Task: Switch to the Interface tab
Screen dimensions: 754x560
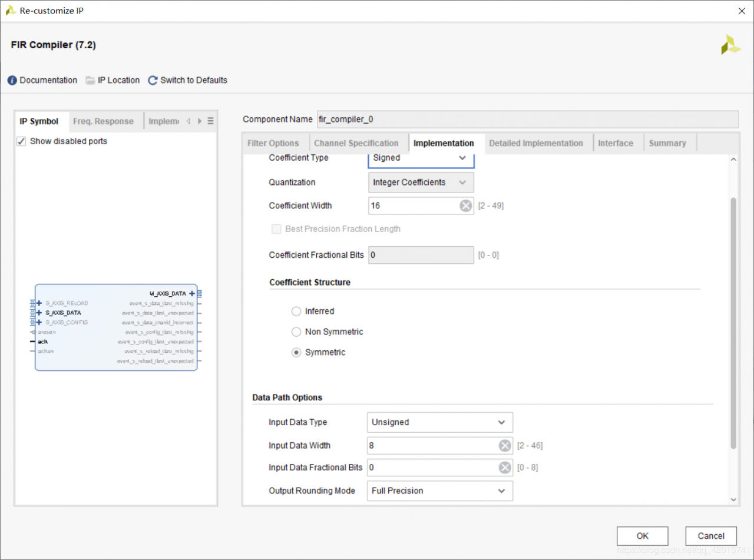Action: click(616, 143)
